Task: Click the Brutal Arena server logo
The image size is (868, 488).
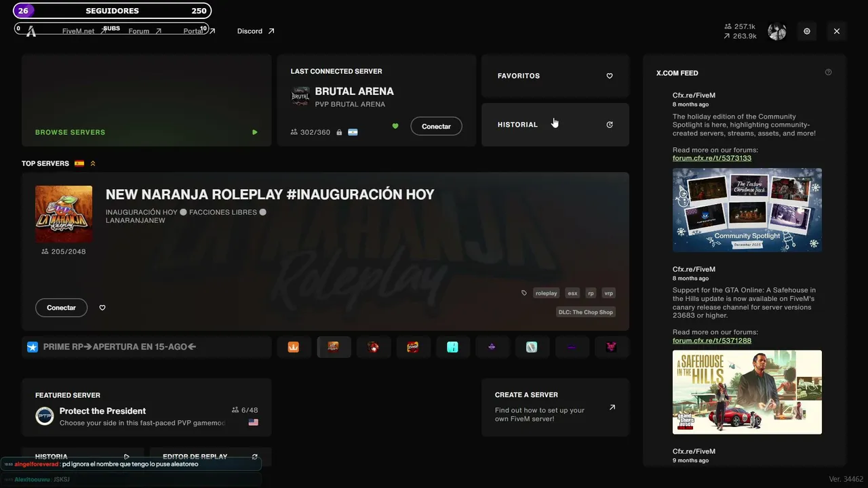Action: click(x=300, y=97)
